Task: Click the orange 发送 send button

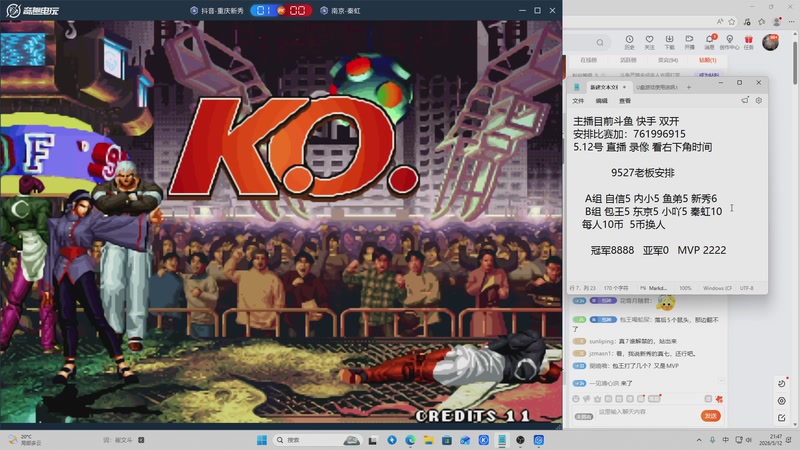Action: pyautogui.click(x=710, y=416)
